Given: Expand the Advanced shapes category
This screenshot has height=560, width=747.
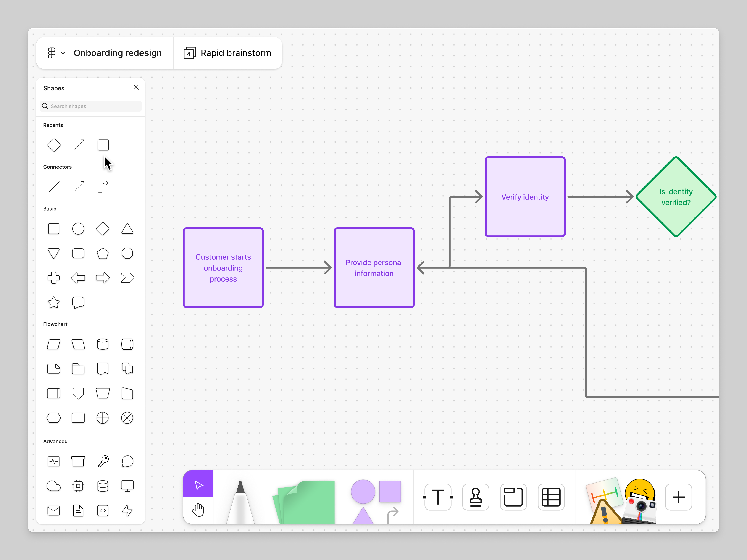Looking at the screenshot, I should click(x=55, y=441).
